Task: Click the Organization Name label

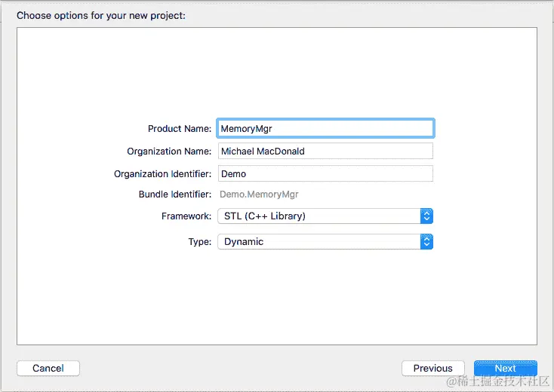Action: pyautogui.click(x=169, y=152)
